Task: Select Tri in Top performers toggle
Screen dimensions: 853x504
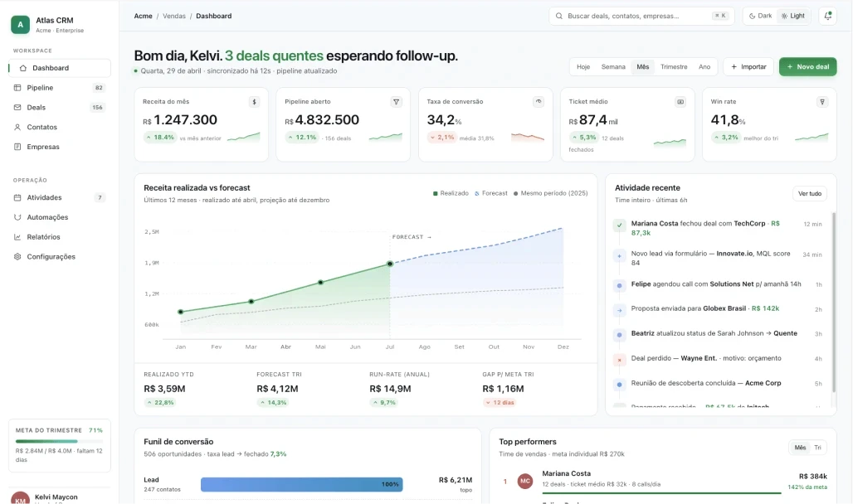Action: [x=817, y=448]
